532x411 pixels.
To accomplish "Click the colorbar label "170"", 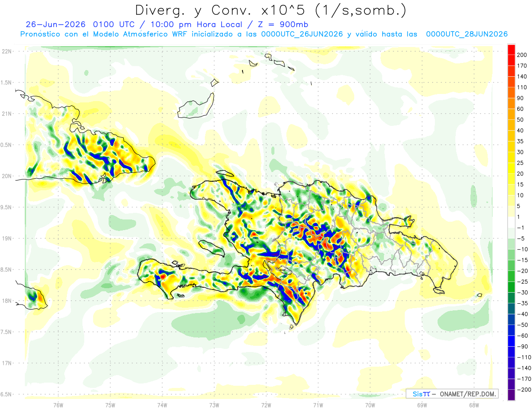I will tap(522, 66).
